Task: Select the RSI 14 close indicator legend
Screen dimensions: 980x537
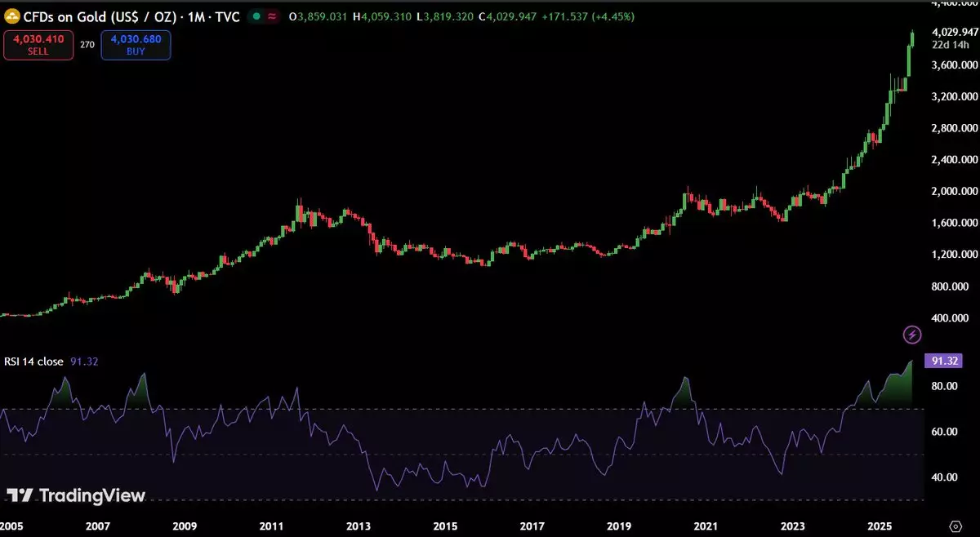Action: (33, 362)
